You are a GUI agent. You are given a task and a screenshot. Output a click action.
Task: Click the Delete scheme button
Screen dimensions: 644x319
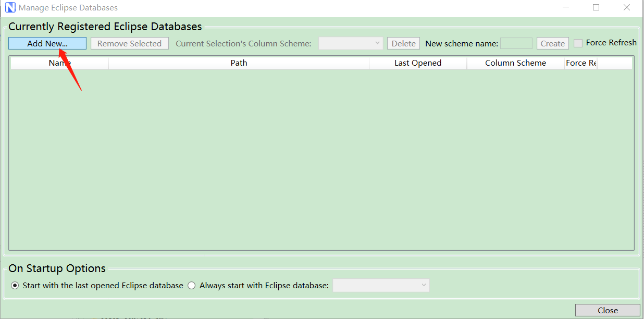coord(403,43)
